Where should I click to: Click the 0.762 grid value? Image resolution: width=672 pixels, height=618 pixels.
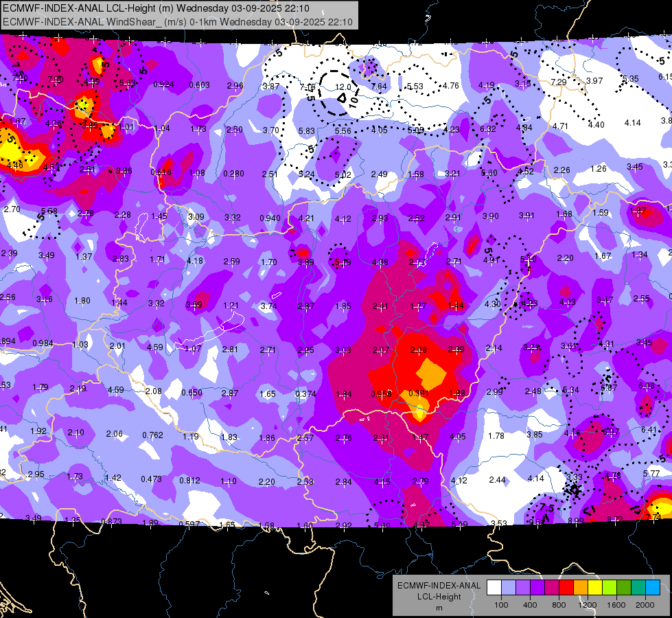152,435
